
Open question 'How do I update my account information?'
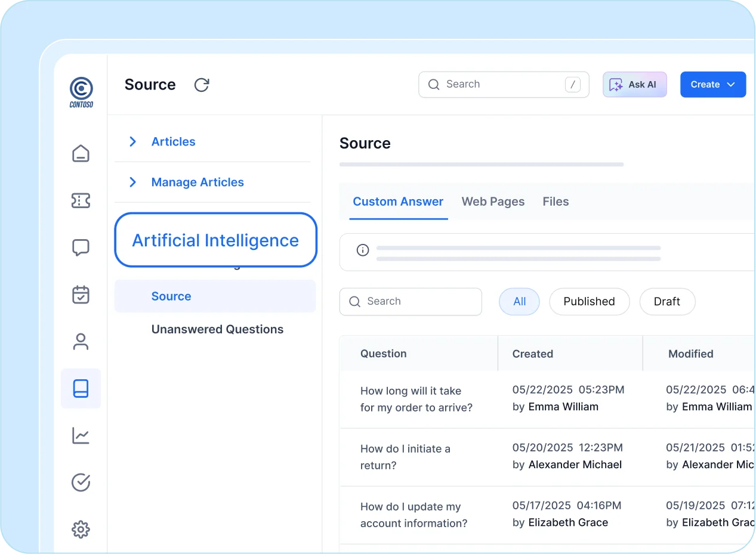[414, 515]
